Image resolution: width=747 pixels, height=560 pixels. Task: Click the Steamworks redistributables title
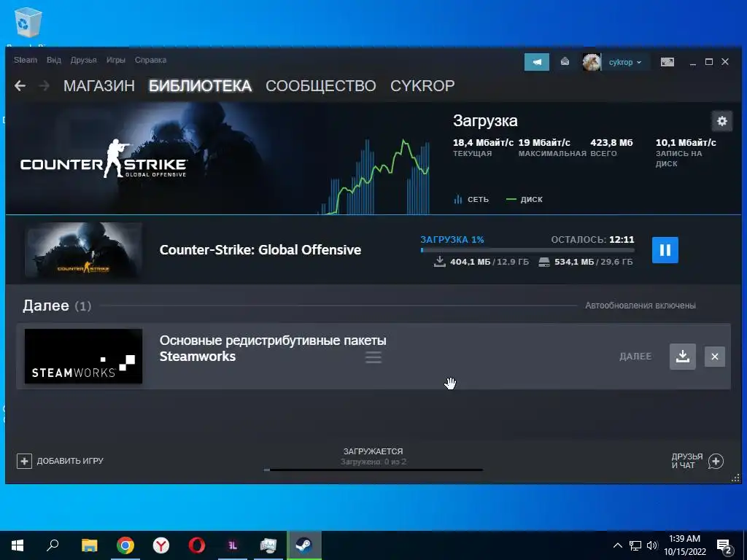[x=273, y=348]
